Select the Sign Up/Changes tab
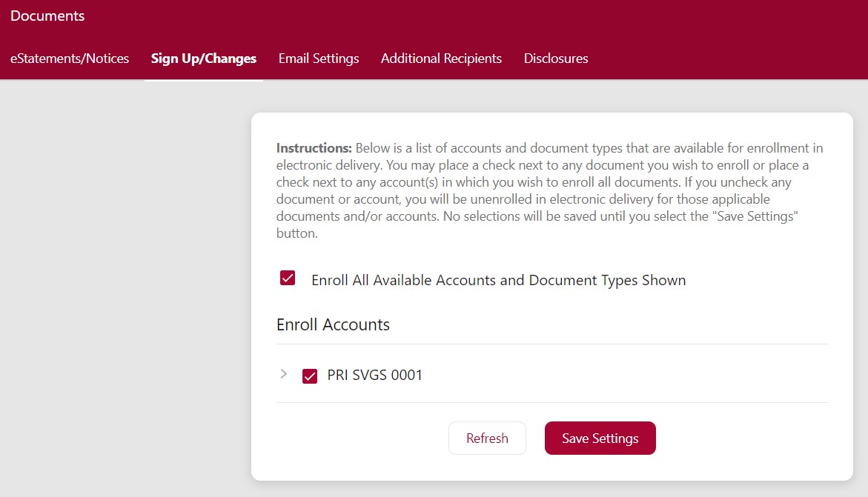Image resolution: width=868 pixels, height=497 pixels. point(204,59)
